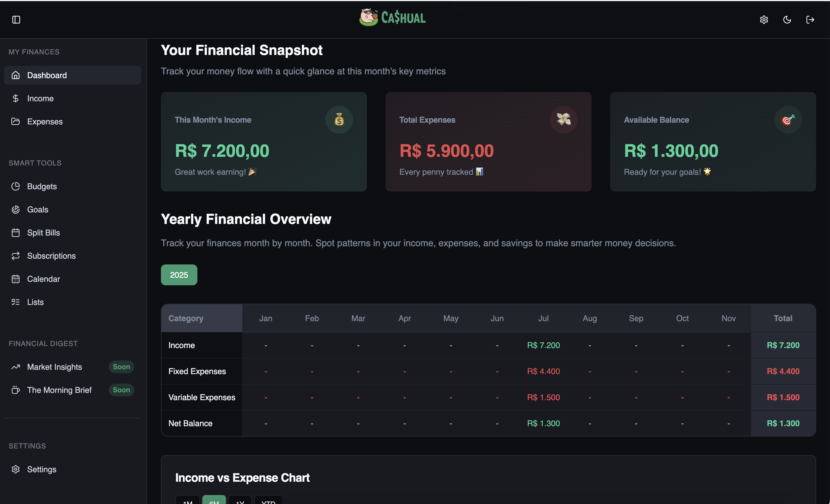Click the money bag icon on the income card

(x=339, y=119)
